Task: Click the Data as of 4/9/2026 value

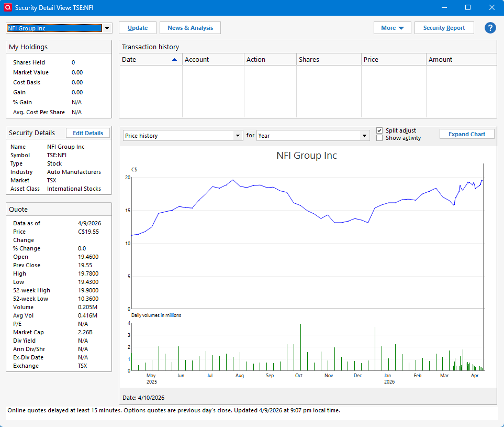Action: (x=89, y=223)
